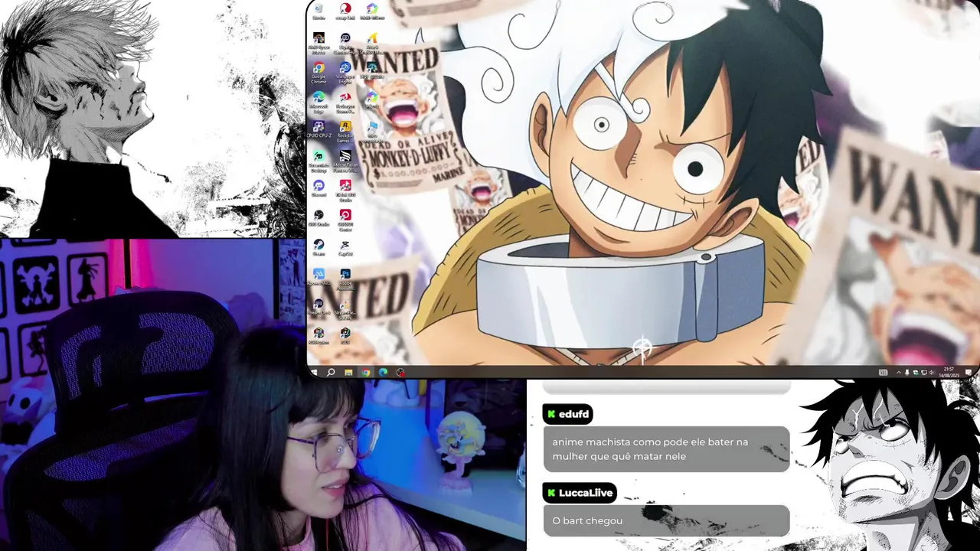Launch the Discord desktop shortcut
980x551 pixels.
coord(318,188)
